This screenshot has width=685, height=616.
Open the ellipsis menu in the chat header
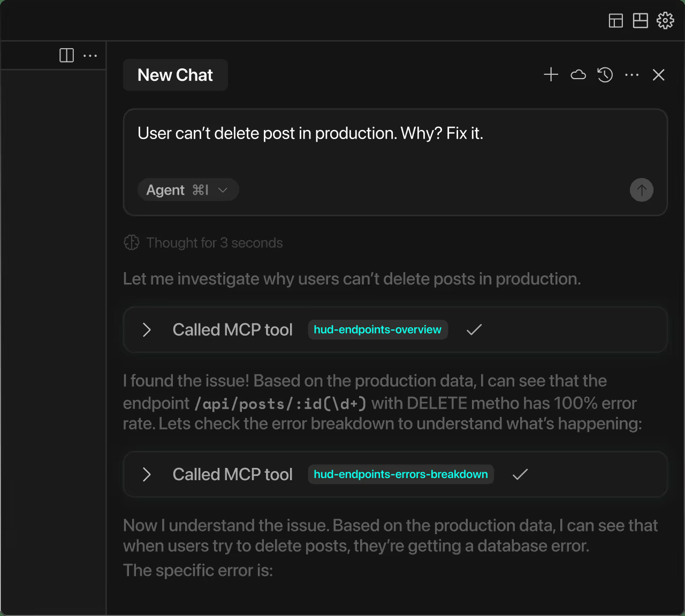pos(632,75)
